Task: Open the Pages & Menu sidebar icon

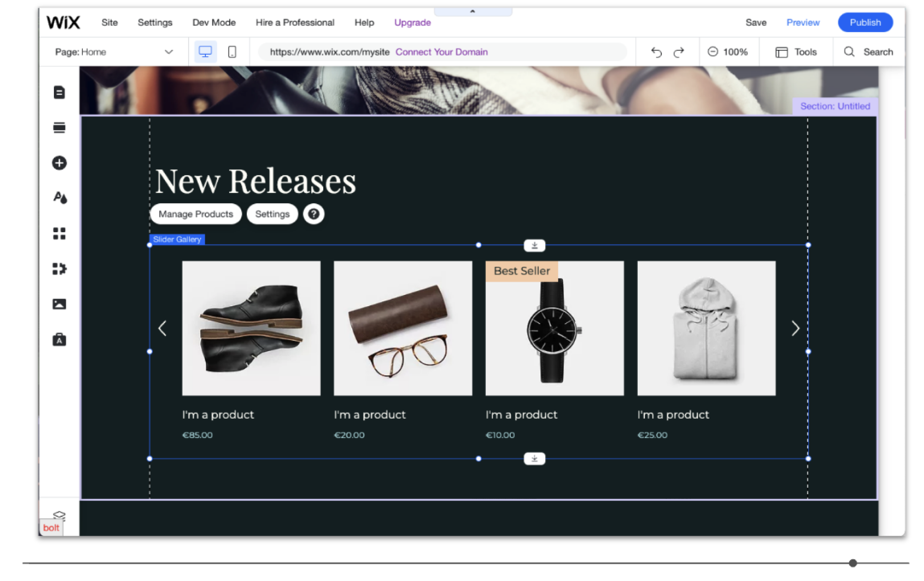Action: 59,93
